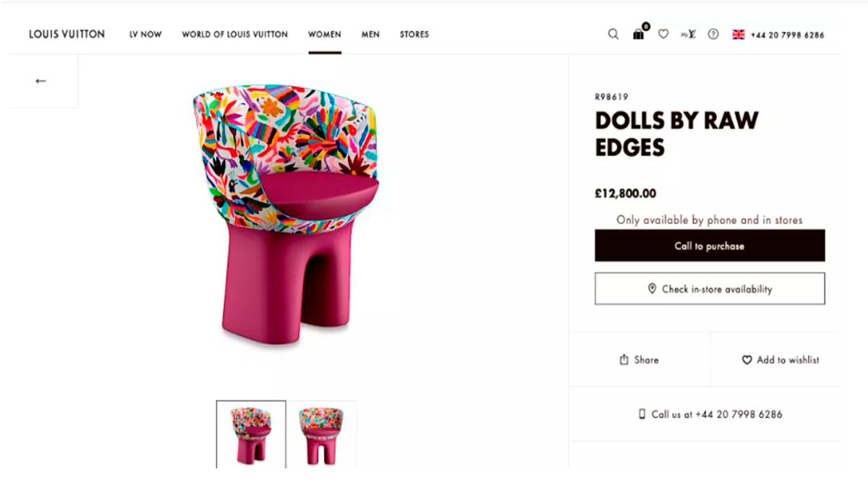The image size is (868, 488).
Task: Open the MEN menu
Action: (x=370, y=34)
